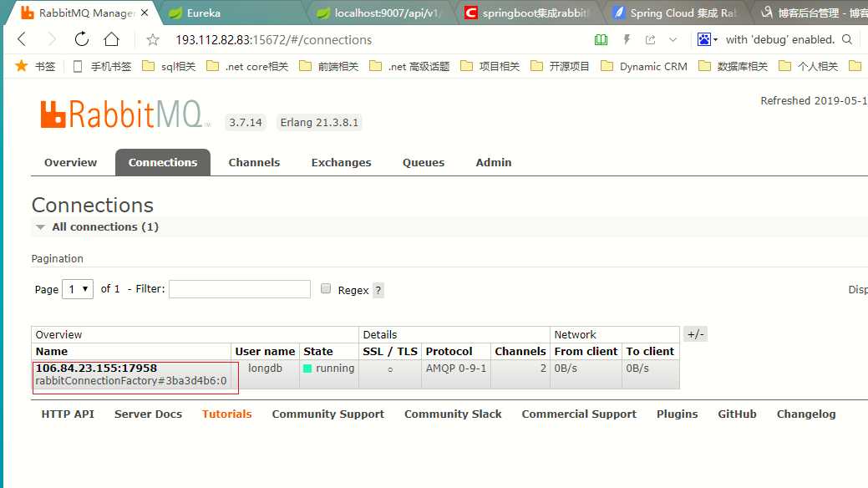Toggle table columns with +/- button
The image size is (868, 488).
(x=695, y=334)
